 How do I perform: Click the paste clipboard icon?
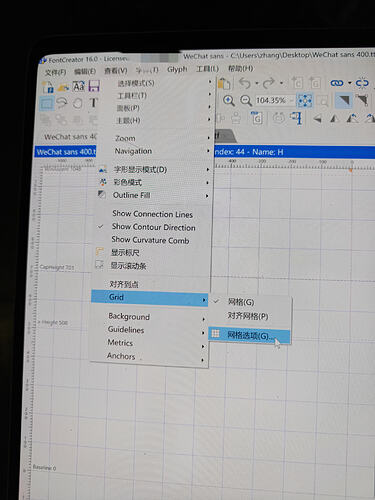(224, 83)
